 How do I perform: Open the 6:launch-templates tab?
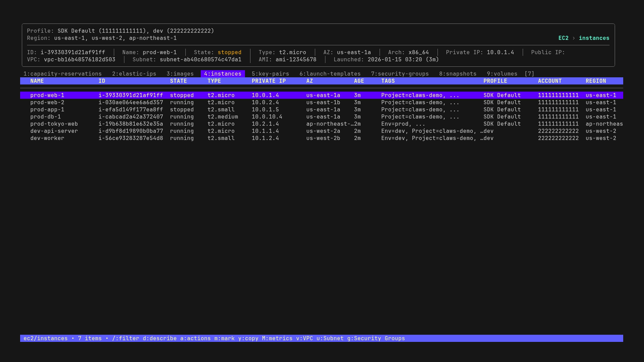point(330,74)
